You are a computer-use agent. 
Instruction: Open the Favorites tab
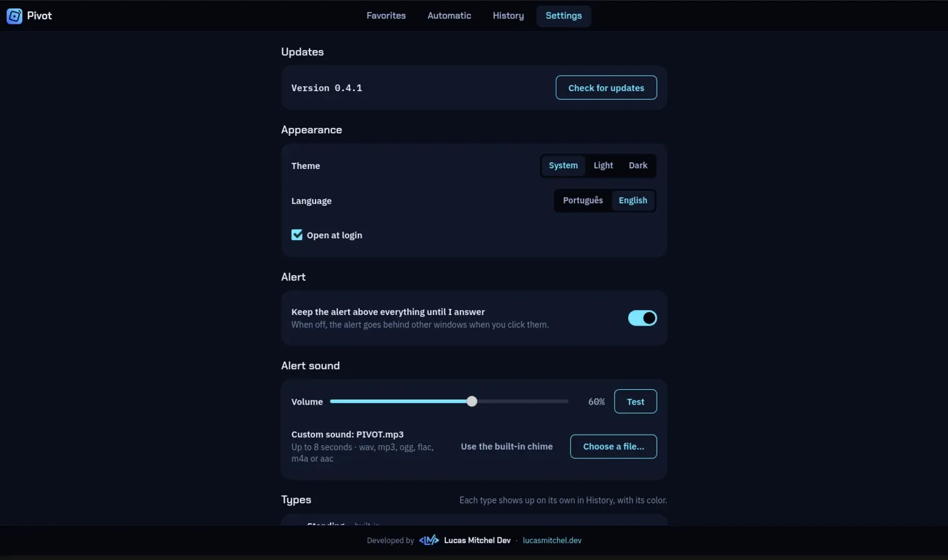pos(386,16)
